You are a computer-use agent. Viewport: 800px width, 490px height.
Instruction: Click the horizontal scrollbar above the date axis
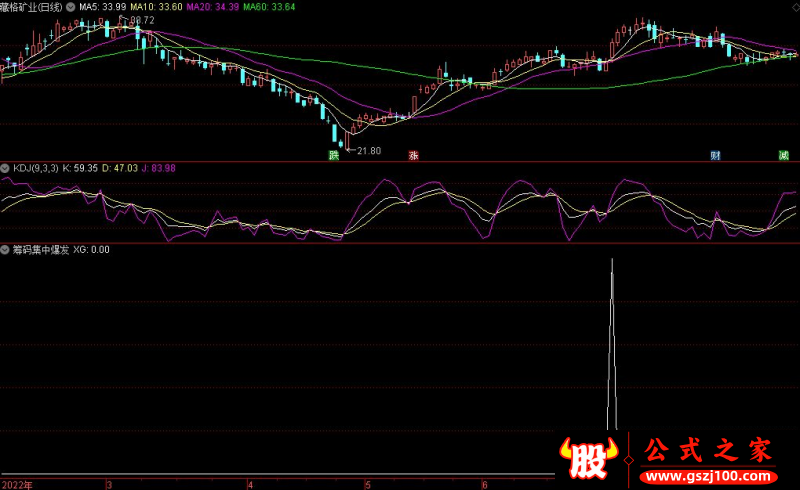click(278, 475)
